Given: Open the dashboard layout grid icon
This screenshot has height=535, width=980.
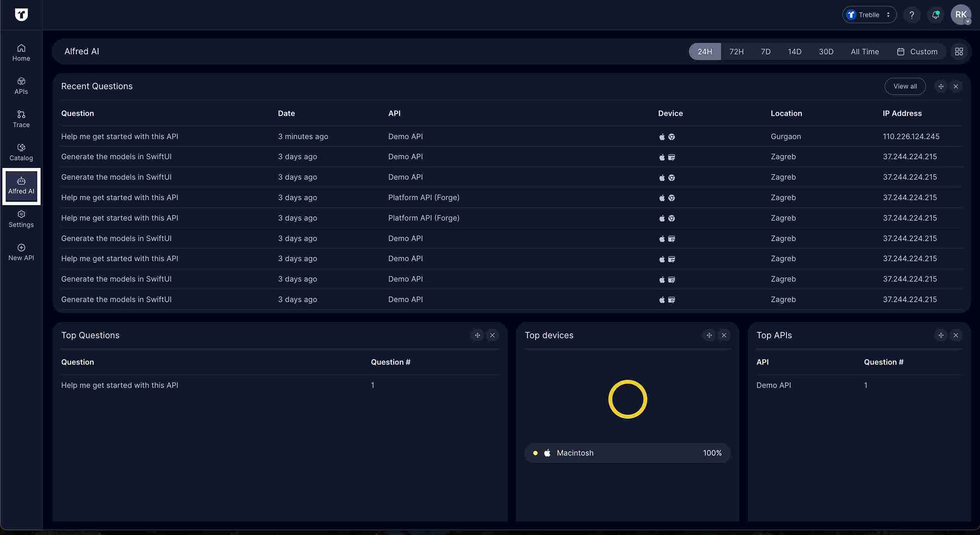Looking at the screenshot, I should [959, 51].
